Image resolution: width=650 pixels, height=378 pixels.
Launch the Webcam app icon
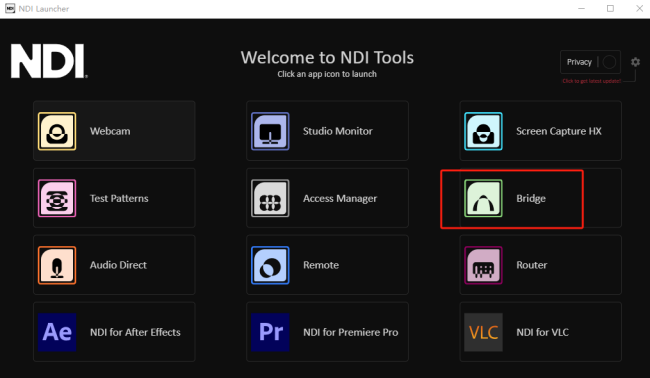[57, 131]
